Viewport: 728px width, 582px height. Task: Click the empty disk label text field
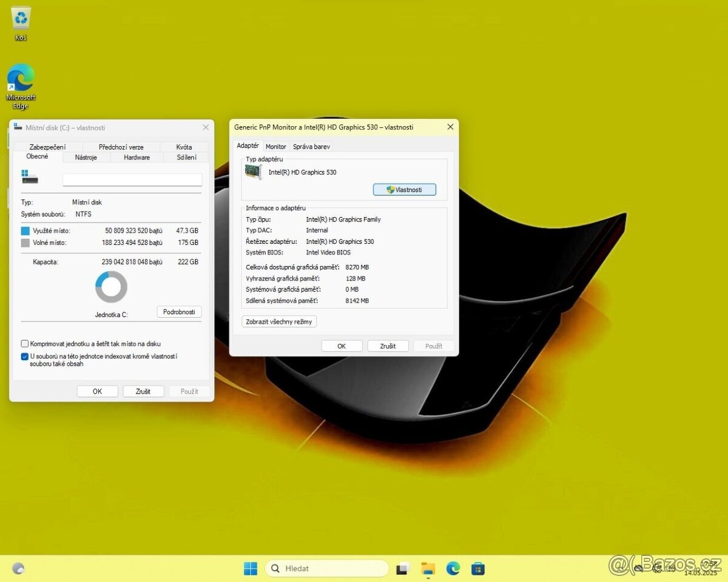click(x=132, y=179)
